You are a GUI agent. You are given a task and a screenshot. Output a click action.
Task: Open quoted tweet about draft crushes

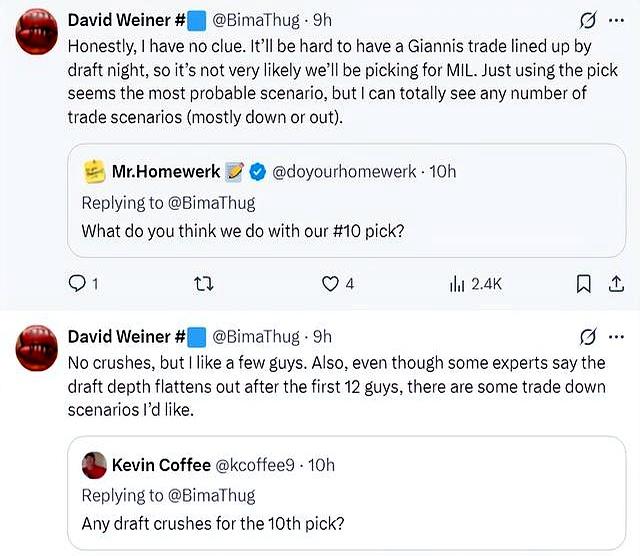347,493
